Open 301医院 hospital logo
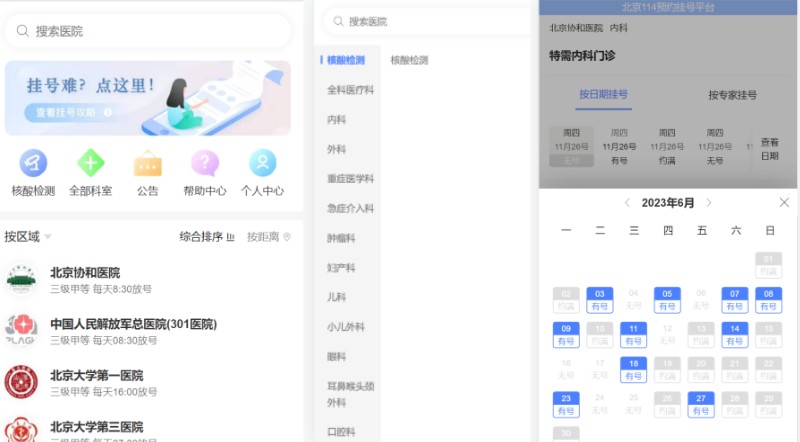800x442 pixels. (21, 331)
